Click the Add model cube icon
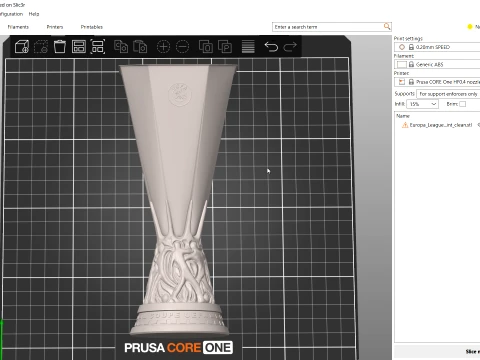The height and width of the screenshot is (360, 480). pos(22,47)
